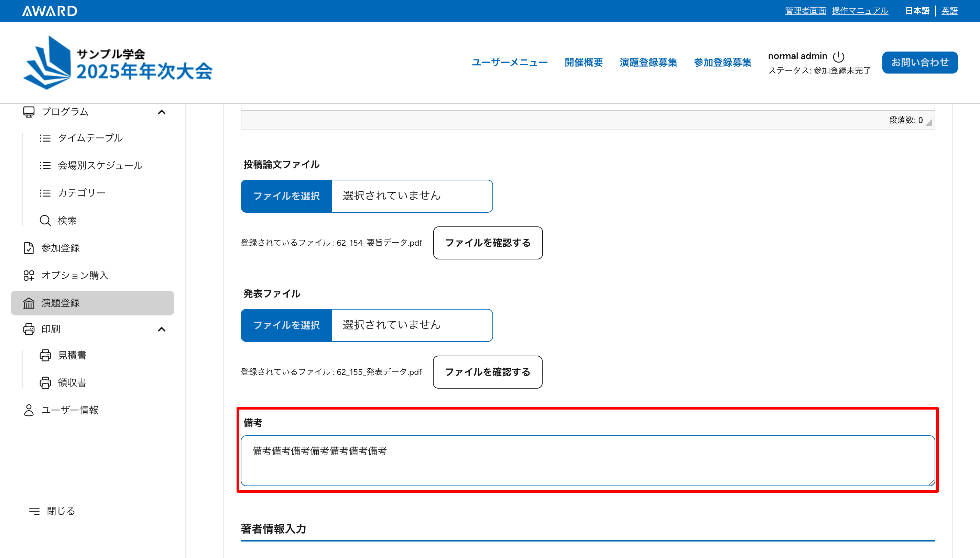Click the person icon next to ユーザー情報
The height and width of the screenshot is (558, 980).
[29, 410]
